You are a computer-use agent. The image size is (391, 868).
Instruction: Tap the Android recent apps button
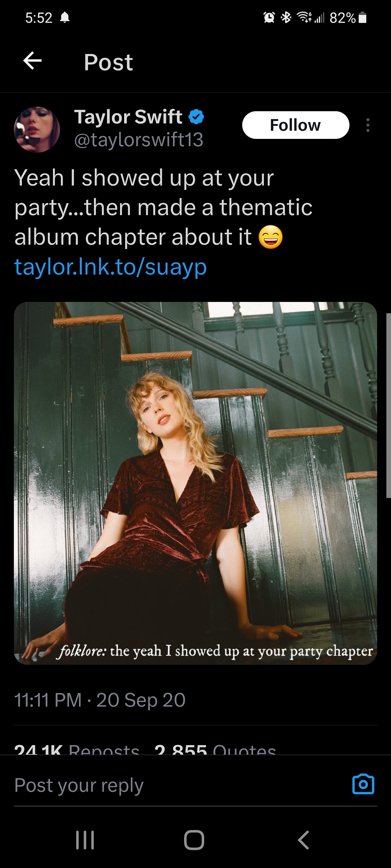pyautogui.click(x=85, y=840)
